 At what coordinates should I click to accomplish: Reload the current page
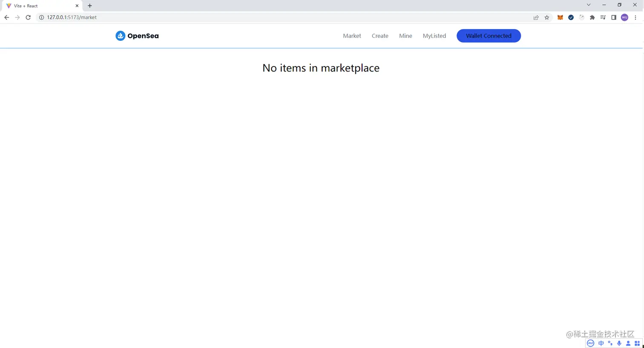pyautogui.click(x=28, y=17)
